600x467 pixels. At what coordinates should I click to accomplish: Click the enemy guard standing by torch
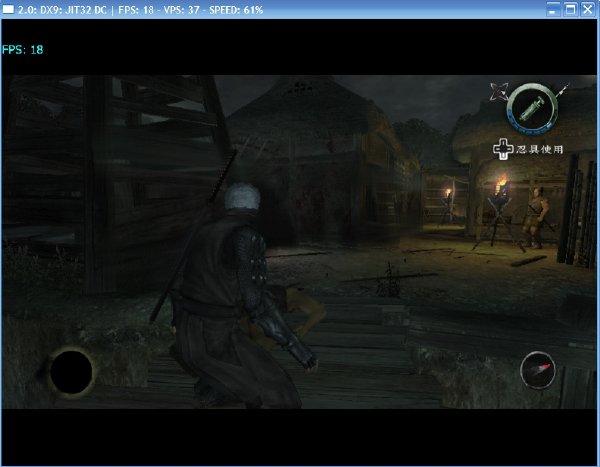click(537, 217)
